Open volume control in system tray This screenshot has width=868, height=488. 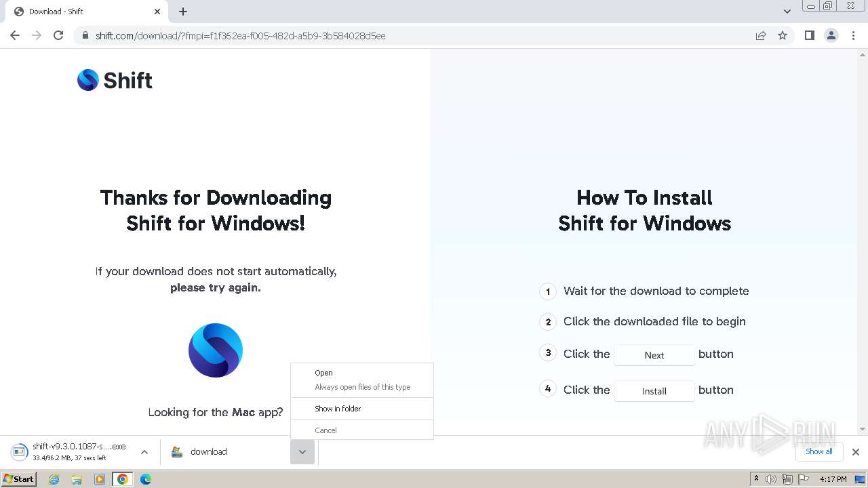(771, 479)
